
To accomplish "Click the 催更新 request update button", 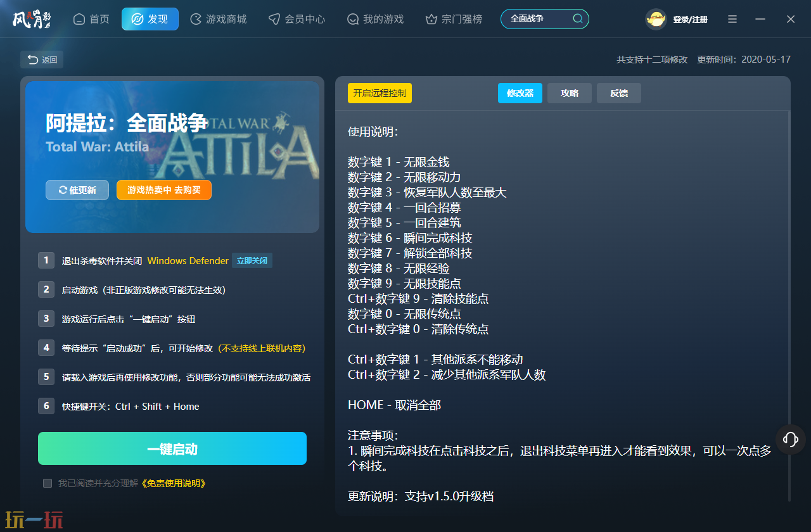I will point(77,190).
